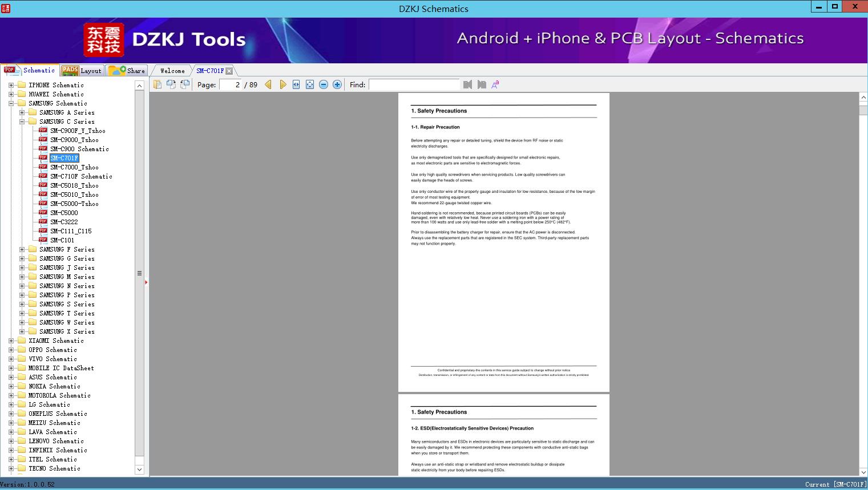
Task: Select SAMSUNG N Series folder
Action: pos(67,286)
